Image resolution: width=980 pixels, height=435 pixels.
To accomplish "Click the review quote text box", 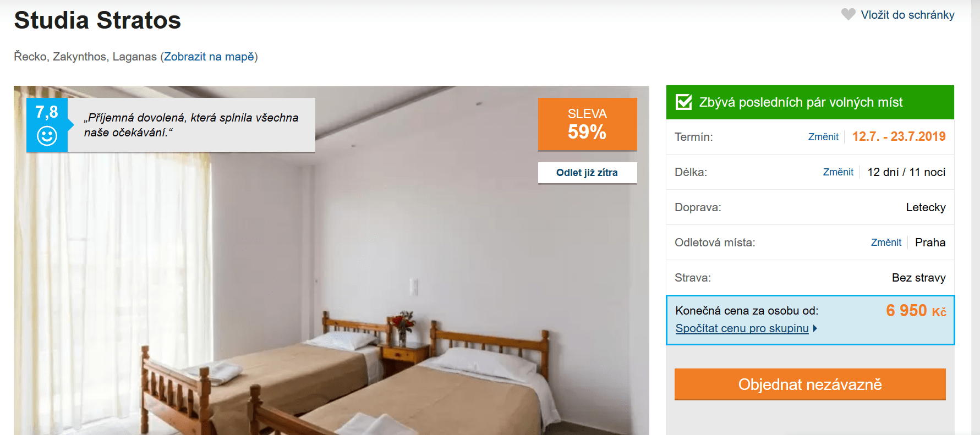I will pos(191,125).
